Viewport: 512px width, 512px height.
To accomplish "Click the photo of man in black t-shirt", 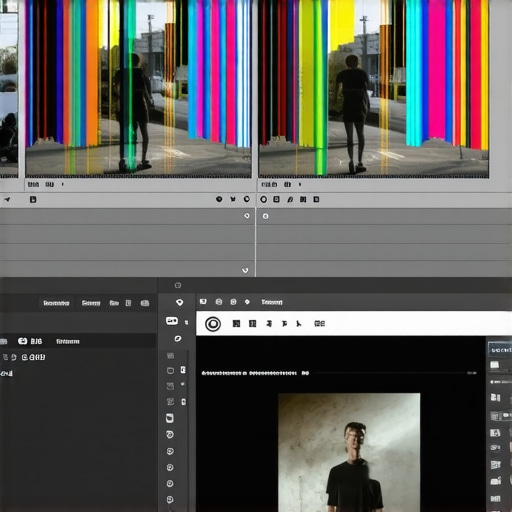I will [349, 453].
